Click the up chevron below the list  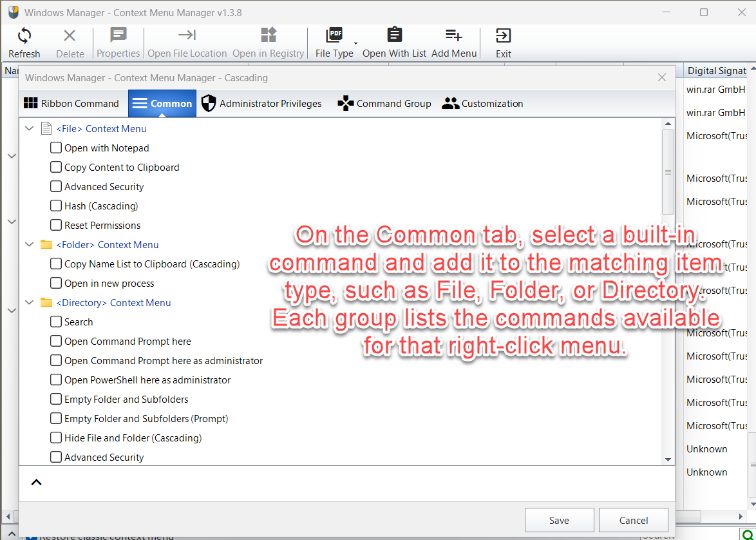click(36, 482)
